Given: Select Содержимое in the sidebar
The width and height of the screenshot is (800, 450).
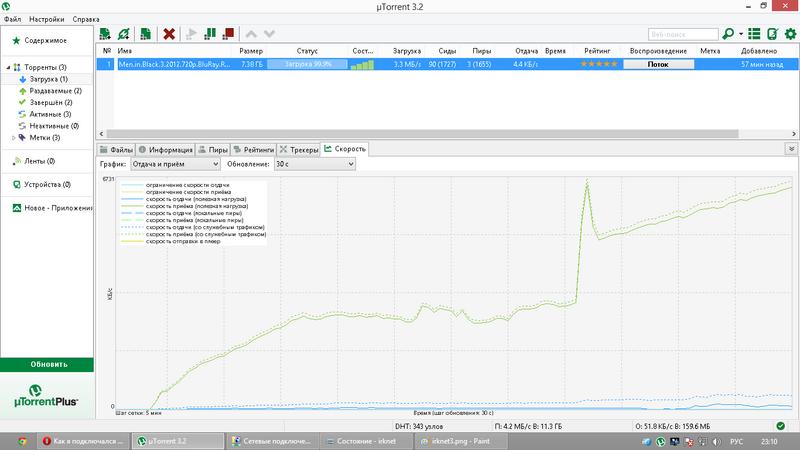Looking at the screenshot, I should tap(45, 40).
